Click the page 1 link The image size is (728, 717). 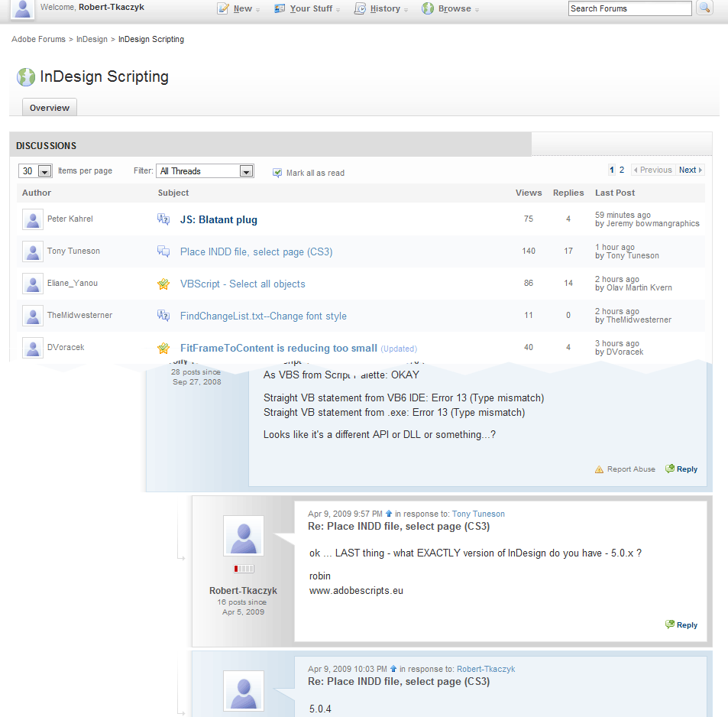pos(612,170)
